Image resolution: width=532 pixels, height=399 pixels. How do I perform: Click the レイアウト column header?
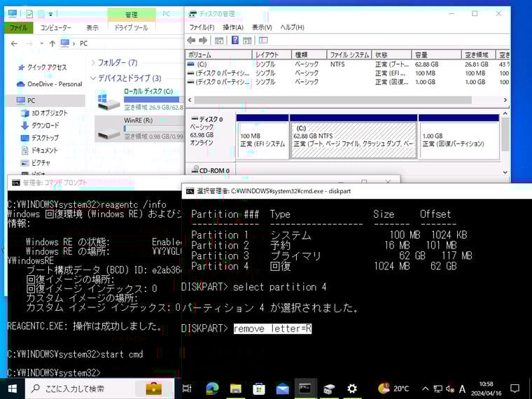pyautogui.click(x=272, y=55)
